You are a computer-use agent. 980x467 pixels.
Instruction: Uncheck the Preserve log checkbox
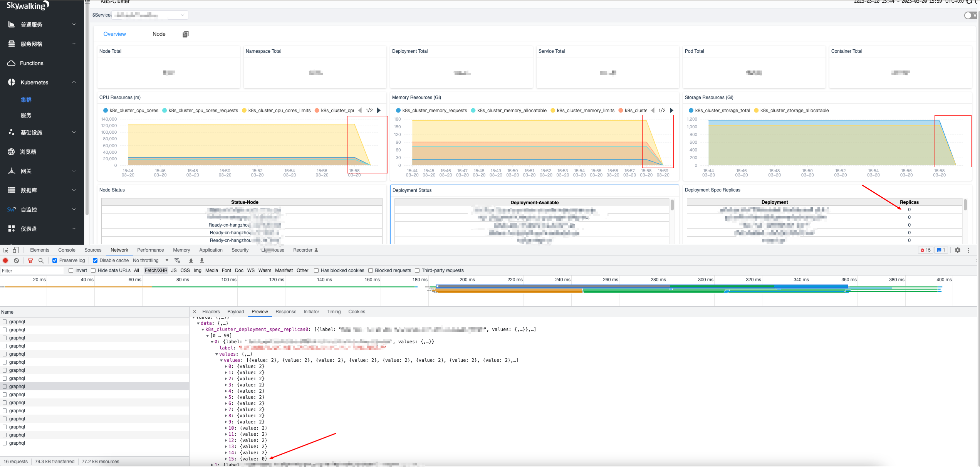coord(55,260)
